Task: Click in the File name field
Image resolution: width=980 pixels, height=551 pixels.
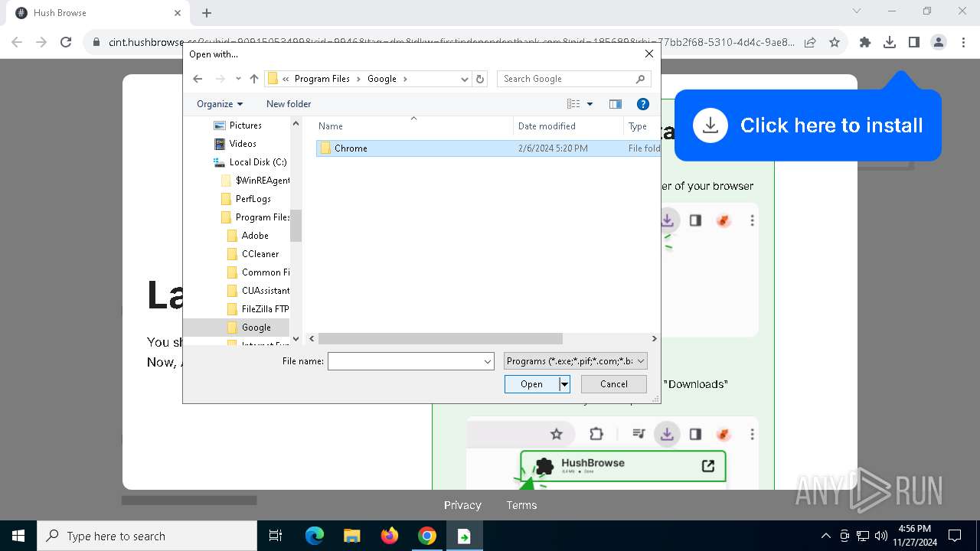Action: pyautogui.click(x=404, y=361)
